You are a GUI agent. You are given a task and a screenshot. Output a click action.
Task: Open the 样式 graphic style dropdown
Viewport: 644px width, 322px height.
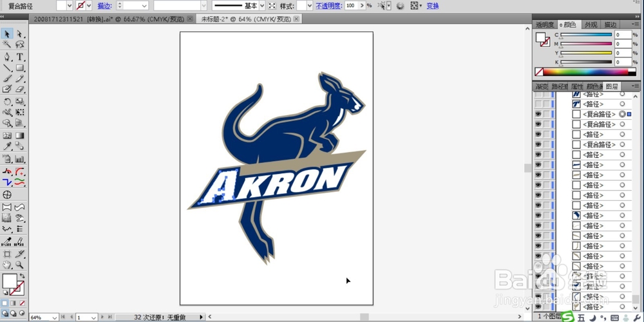(x=310, y=6)
